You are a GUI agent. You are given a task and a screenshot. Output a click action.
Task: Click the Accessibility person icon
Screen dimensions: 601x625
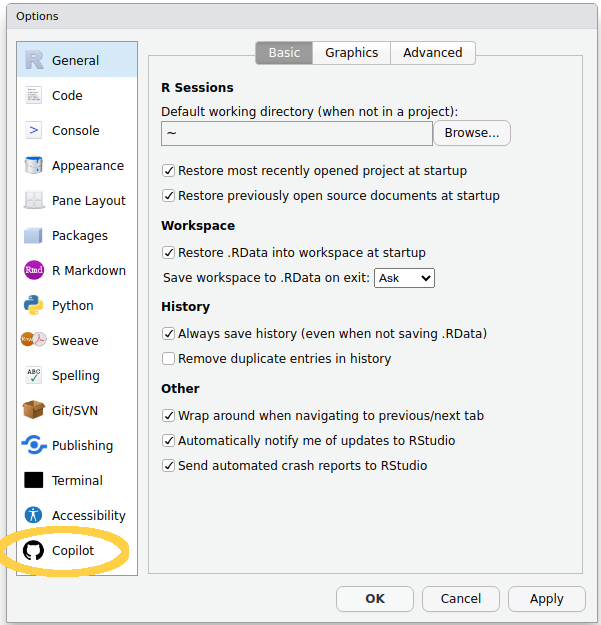(33, 515)
